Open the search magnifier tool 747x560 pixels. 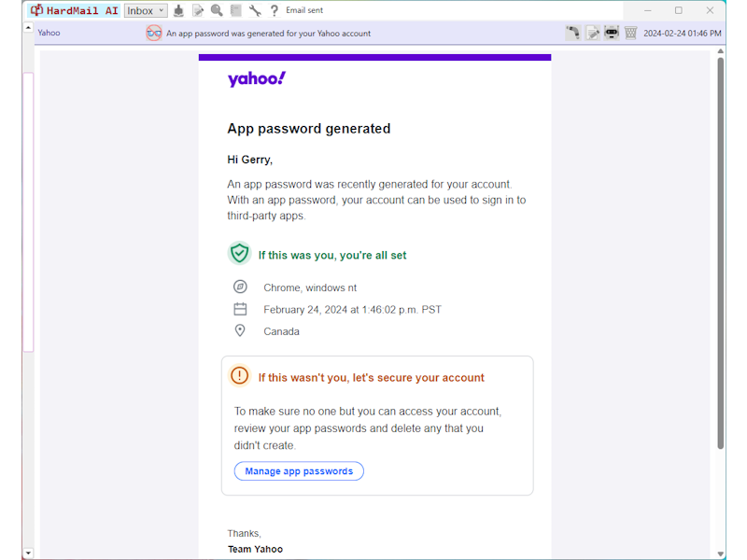(217, 10)
